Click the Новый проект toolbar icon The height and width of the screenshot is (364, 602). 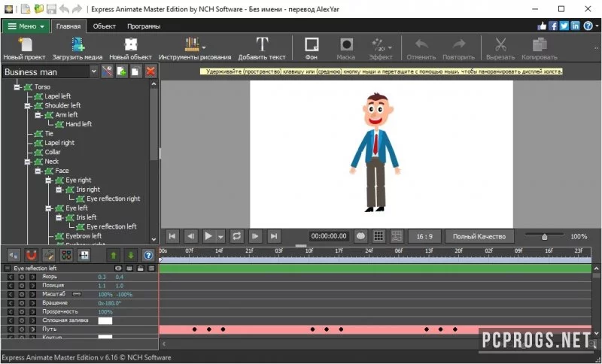pyautogui.click(x=25, y=44)
